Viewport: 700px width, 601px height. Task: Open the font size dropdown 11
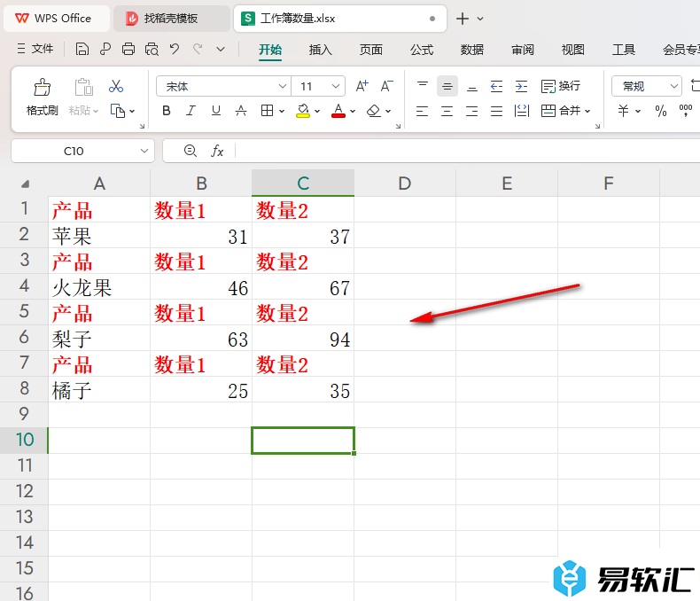(336, 86)
